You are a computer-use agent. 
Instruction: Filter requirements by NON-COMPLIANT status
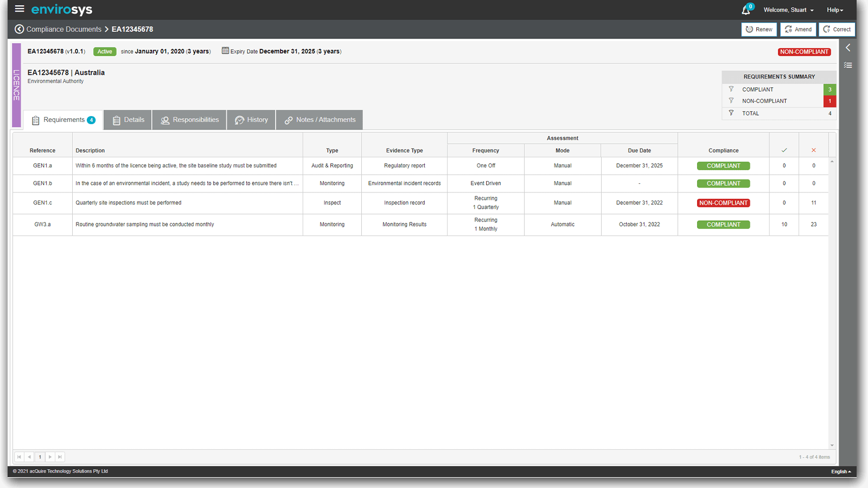(731, 101)
